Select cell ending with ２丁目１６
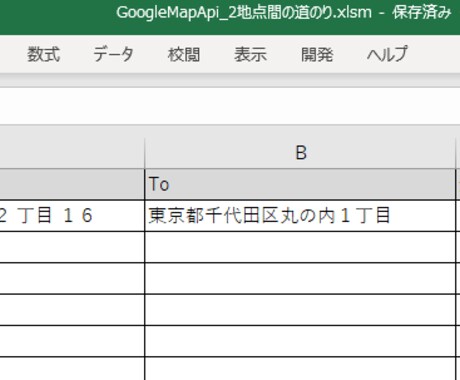Viewport: 460px width, 380px height. (72, 215)
